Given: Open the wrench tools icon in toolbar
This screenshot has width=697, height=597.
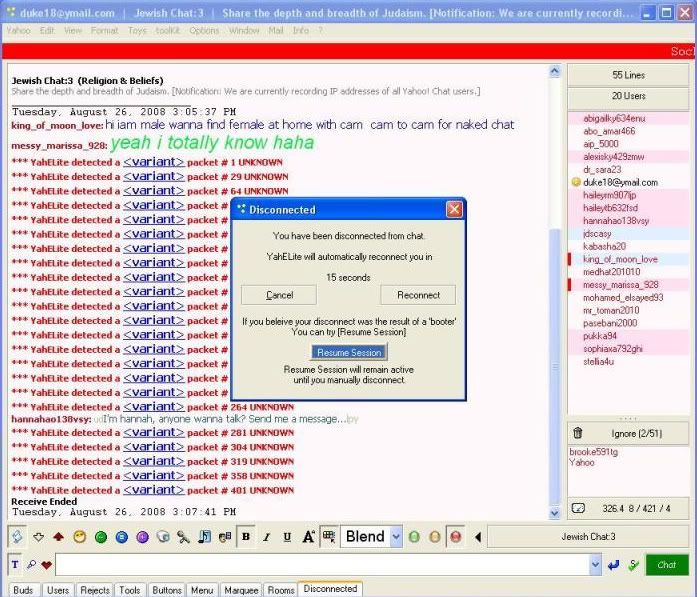Looking at the screenshot, I should pyautogui.click(x=183, y=537).
